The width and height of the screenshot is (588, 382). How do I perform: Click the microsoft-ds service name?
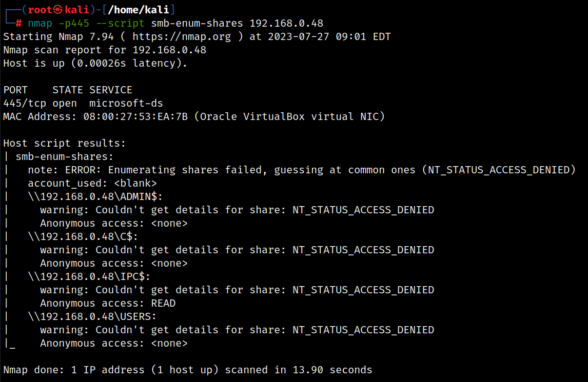pos(126,104)
